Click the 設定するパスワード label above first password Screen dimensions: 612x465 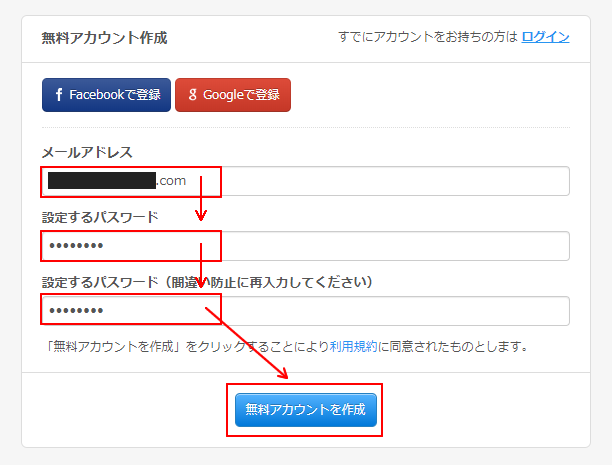click(x=100, y=217)
